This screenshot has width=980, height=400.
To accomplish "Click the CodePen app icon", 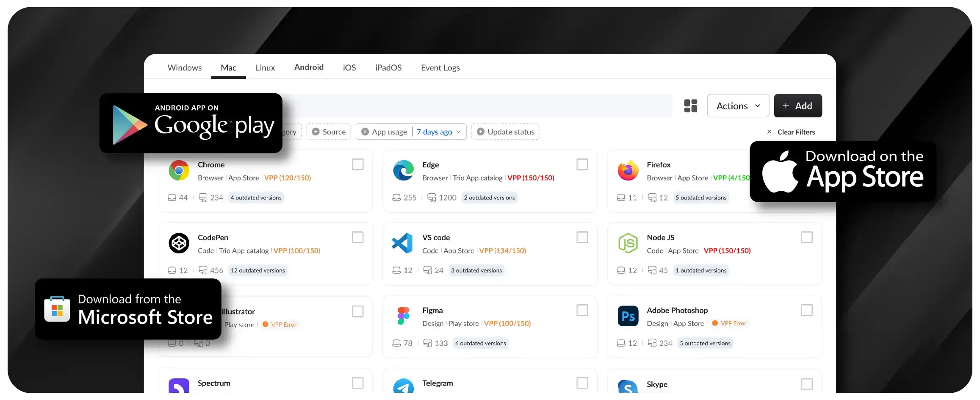I will pos(179,243).
